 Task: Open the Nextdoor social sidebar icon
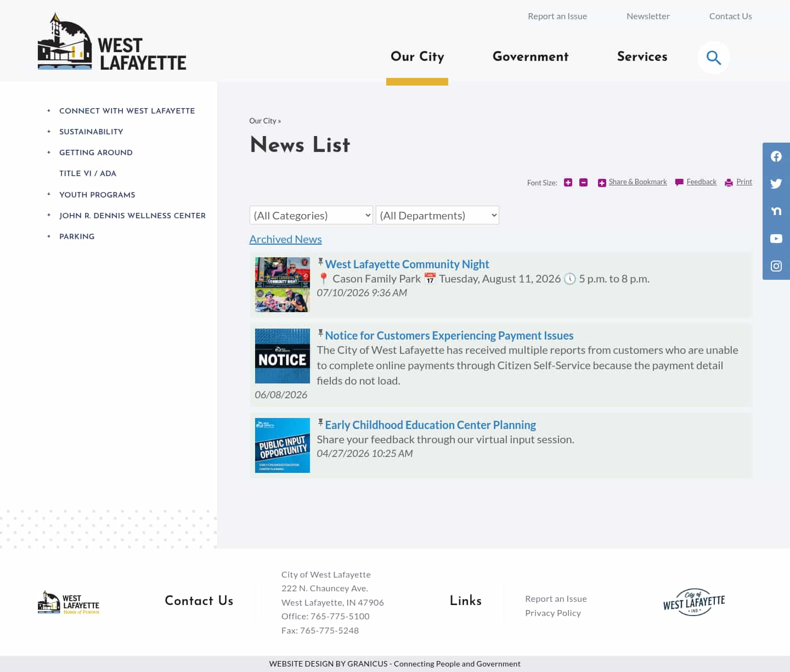(x=776, y=211)
